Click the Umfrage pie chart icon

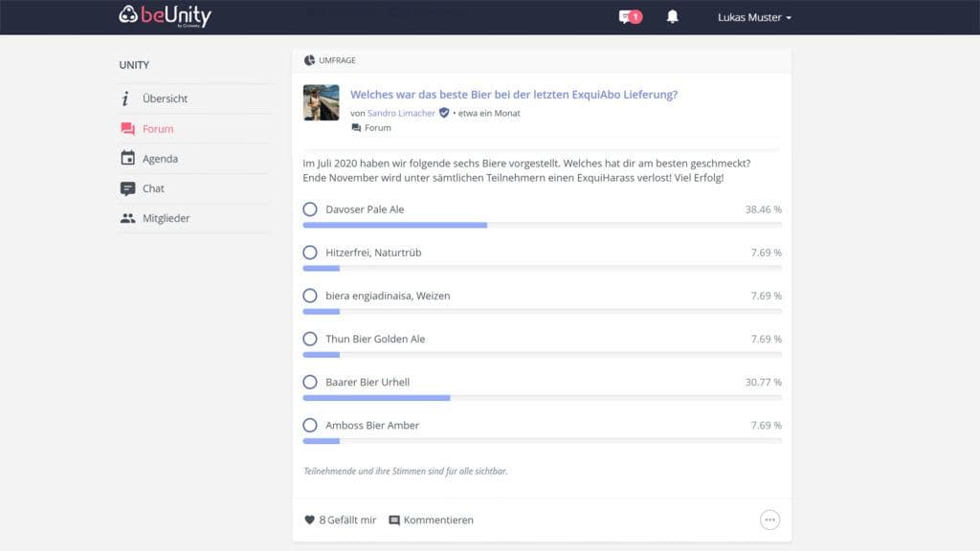[x=309, y=60]
